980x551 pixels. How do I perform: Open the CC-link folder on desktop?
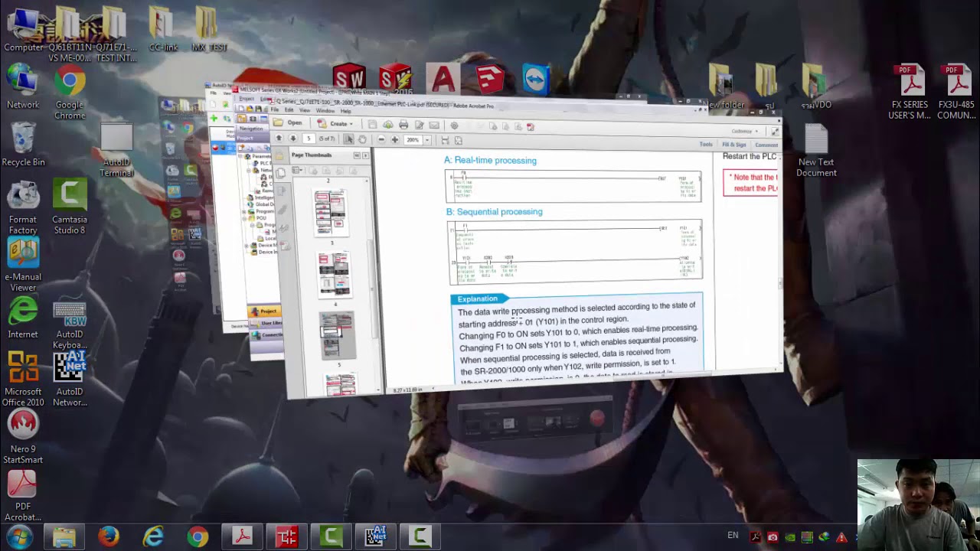162,29
